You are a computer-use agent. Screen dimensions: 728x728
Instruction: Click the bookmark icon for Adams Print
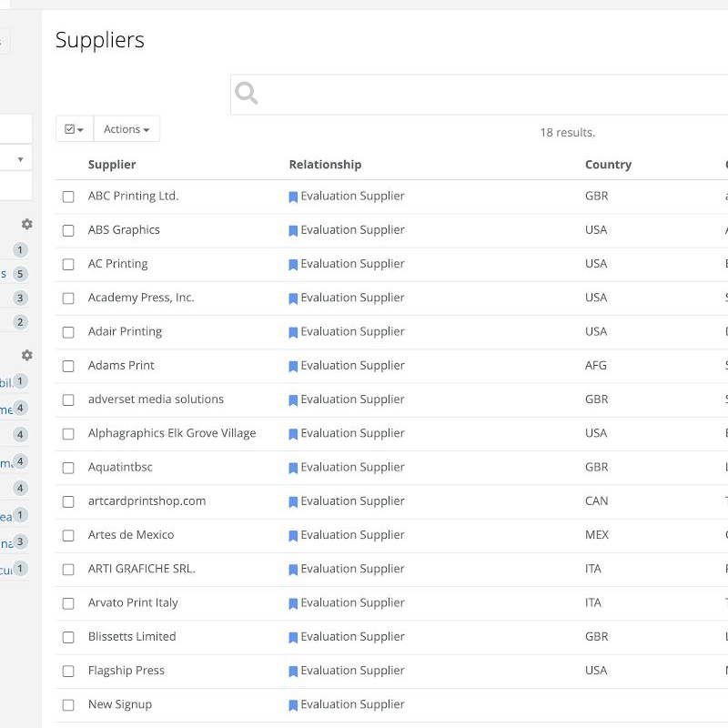(293, 367)
